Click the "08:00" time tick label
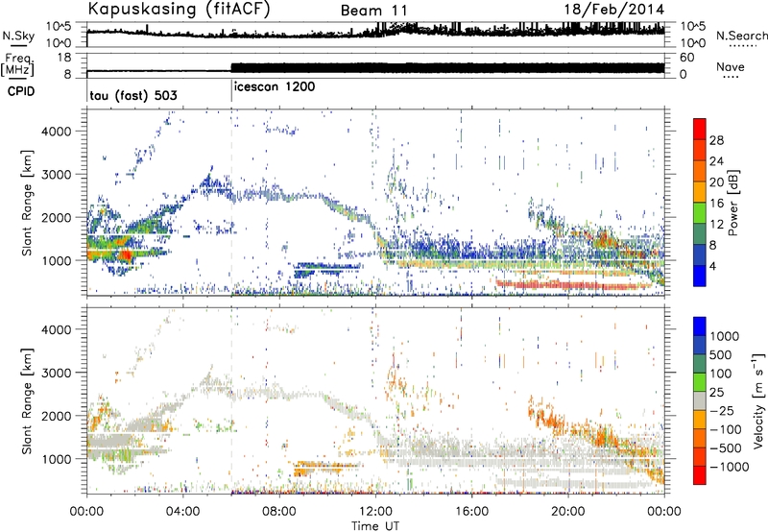This screenshot has height=532, width=768. pos(278,511)
